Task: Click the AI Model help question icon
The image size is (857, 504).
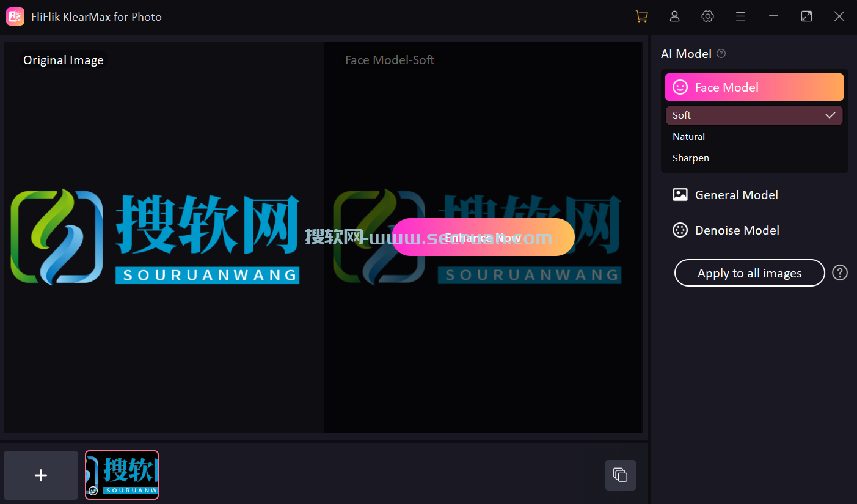Action: 721,54
